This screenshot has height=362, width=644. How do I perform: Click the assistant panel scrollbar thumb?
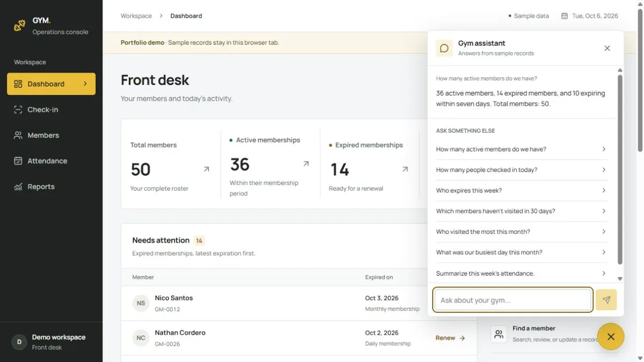tap(620, 169)
